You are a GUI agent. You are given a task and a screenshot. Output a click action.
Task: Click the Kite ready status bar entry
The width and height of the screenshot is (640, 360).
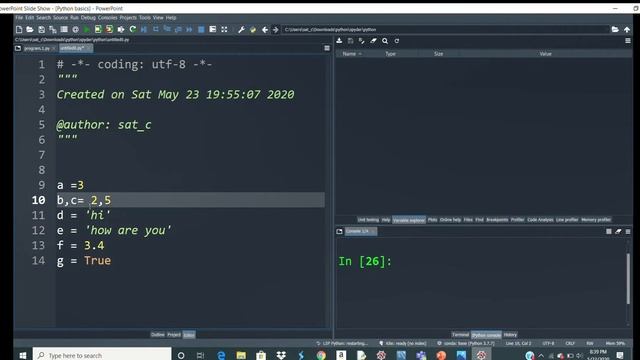tap(402, 343)
